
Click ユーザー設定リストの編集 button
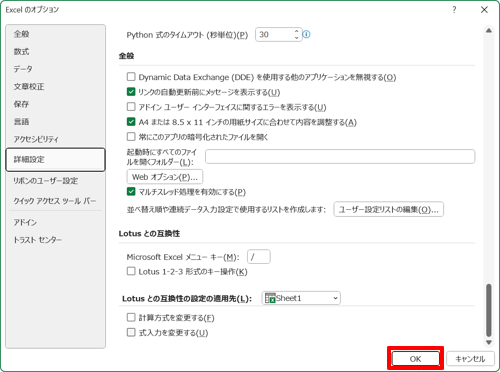[x=389, y=209]
